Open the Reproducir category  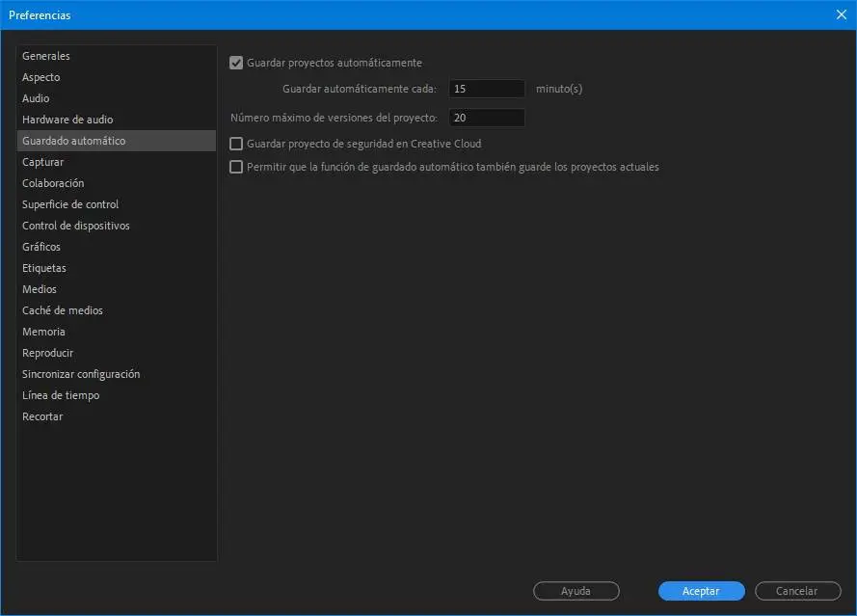[117, 353]
